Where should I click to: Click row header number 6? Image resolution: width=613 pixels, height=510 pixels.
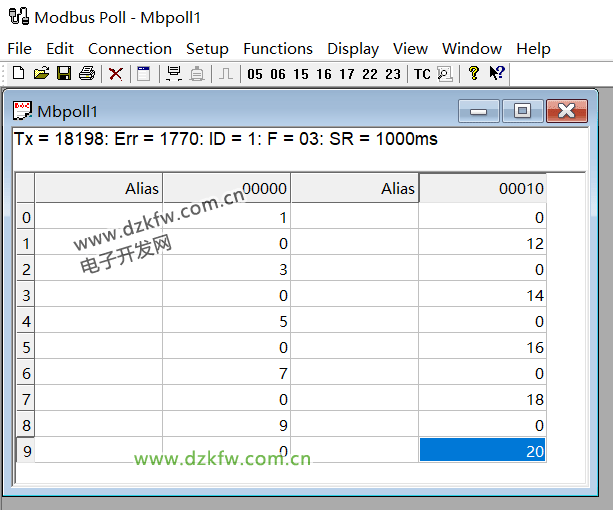tap(26, 372)
